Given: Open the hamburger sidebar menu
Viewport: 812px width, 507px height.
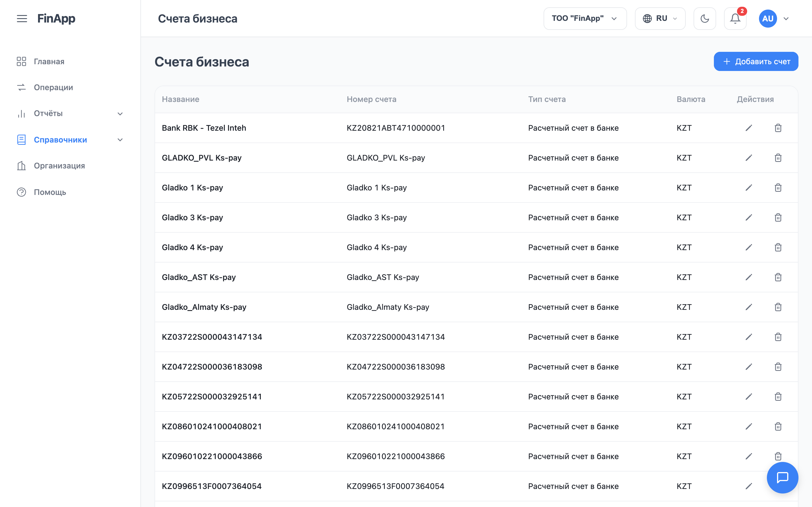Looking at the screenshot, I should (22, 18).
